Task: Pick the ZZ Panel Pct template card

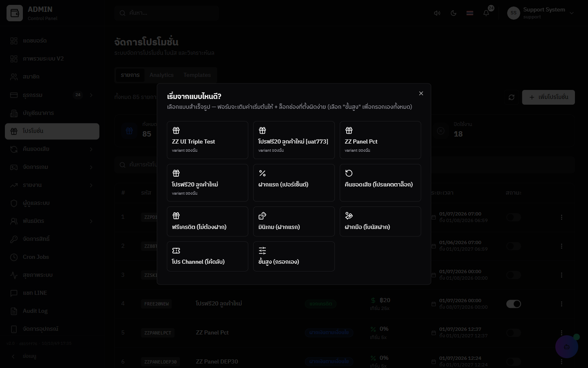Action: 380,140
